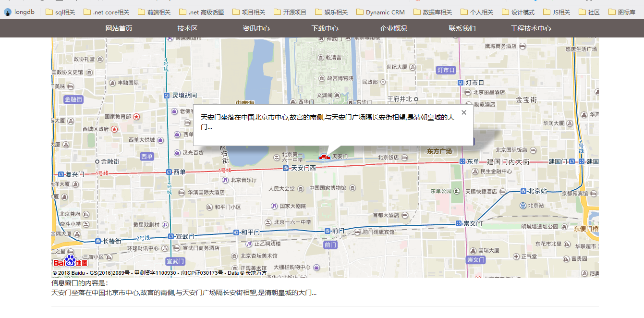Go to 技术区 in the navigation bar
Screen dimensions: 644x318
pos(187,28)
